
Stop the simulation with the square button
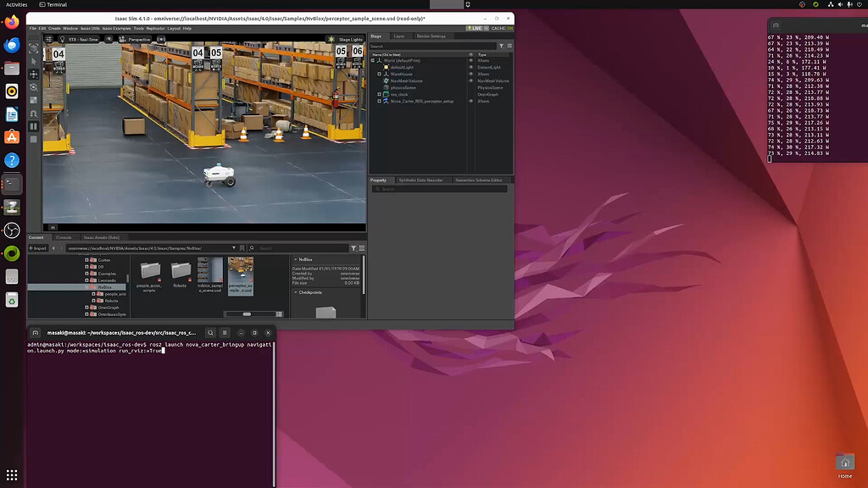(x=34, y=139)
